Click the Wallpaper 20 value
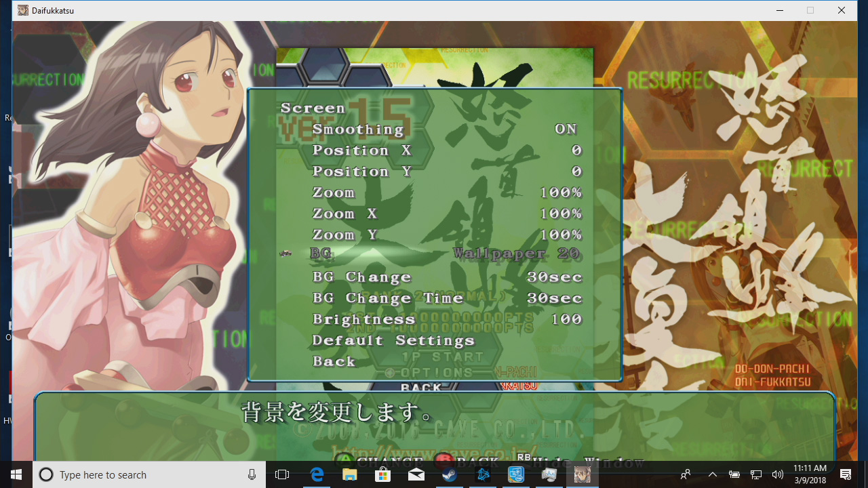Image resolution: width=868 pixels, height=488 pixels. [x=517, y=253]
